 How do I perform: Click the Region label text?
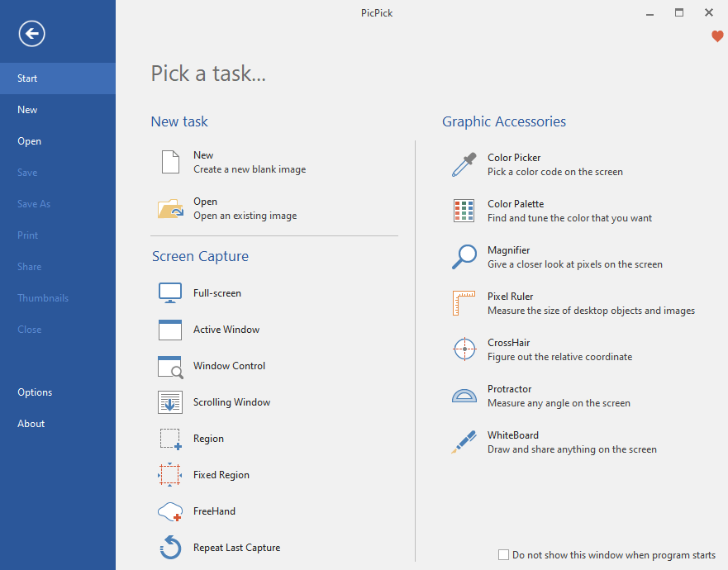208,439
